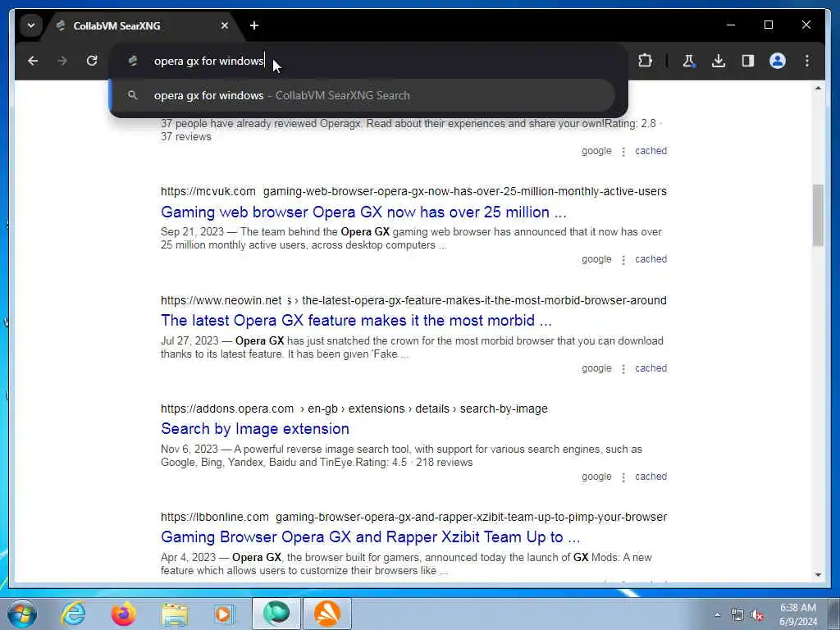Viewport: 840px width, 630px height.
Task: Show hidden system tray icons
Action: [717, 615]
